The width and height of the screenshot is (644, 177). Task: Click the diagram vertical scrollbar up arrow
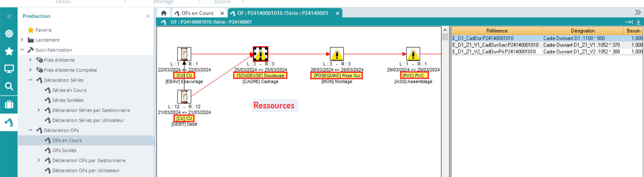coord(445,30)
